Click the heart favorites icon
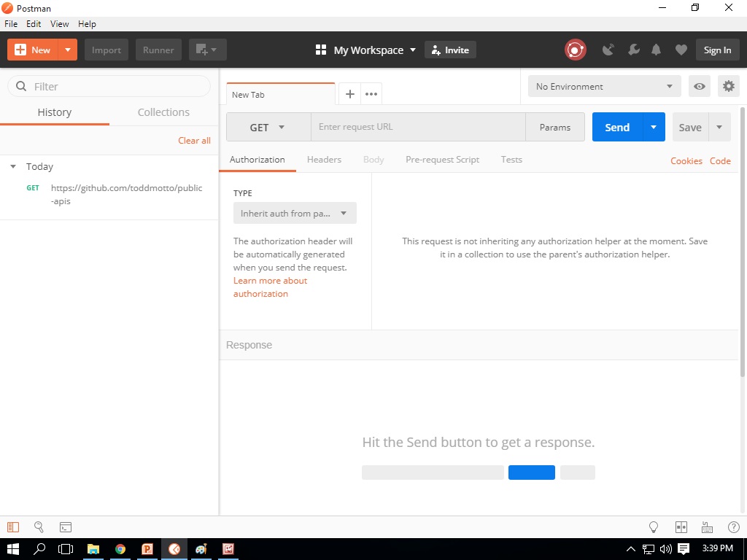Screen dimensions: 747x560 [681, 49]
